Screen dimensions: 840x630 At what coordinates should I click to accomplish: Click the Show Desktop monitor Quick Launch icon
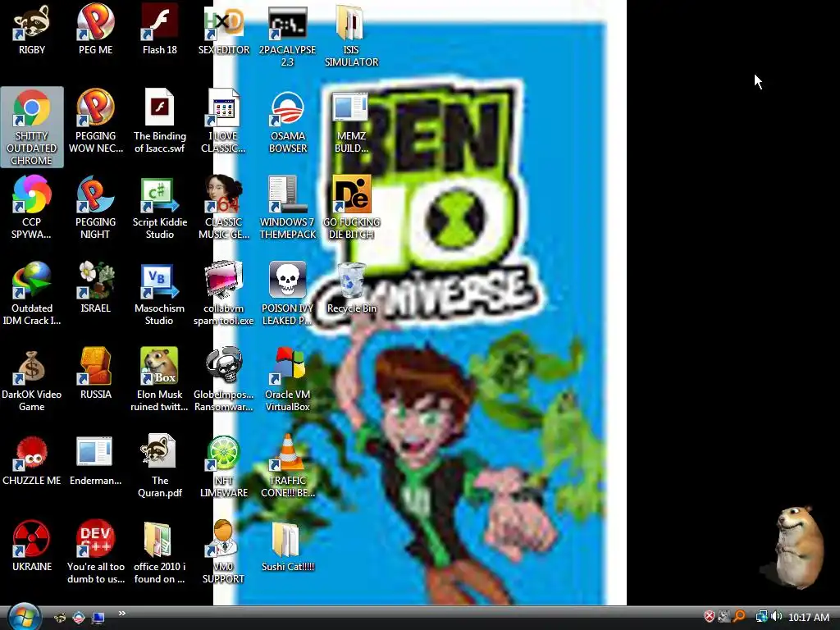pos(98,618)
